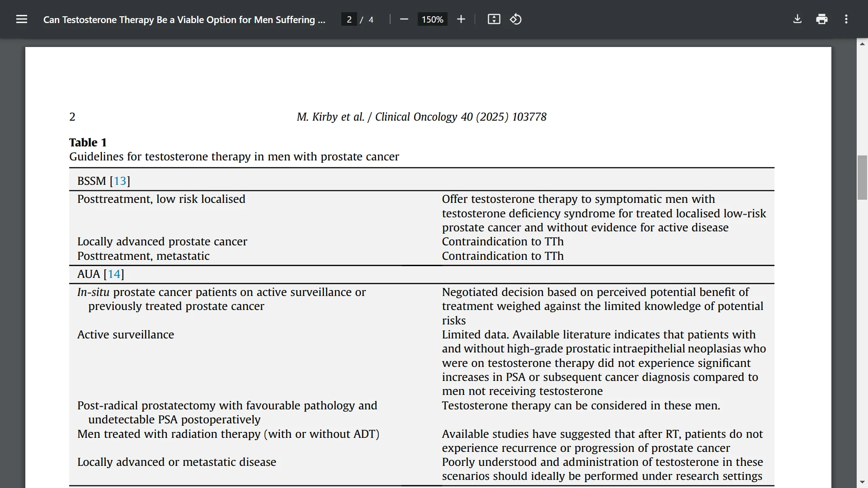Click 'Testosterone therapy can be considered in these men.'
This screenshot has height=488, width=868.
click(581, 406)
